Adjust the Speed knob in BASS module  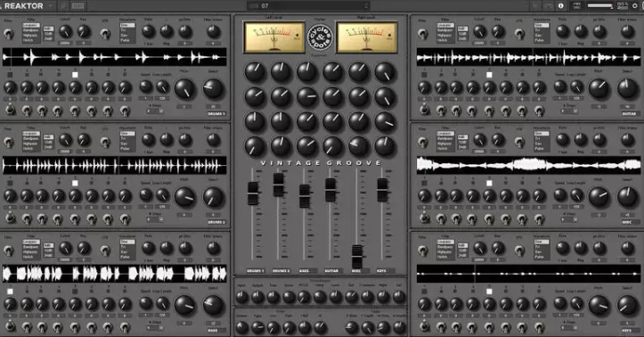point(146,304)
